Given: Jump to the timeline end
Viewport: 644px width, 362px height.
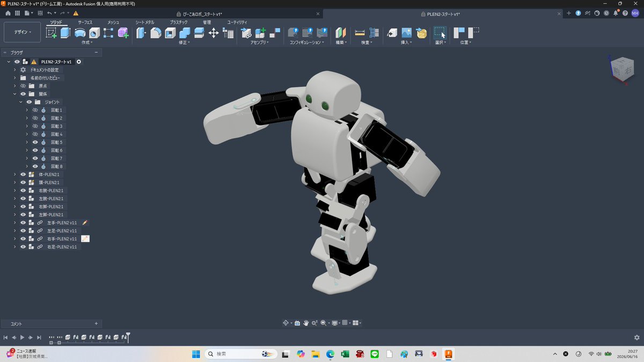Looking at the screenshot, I should (x=39, y=337).
